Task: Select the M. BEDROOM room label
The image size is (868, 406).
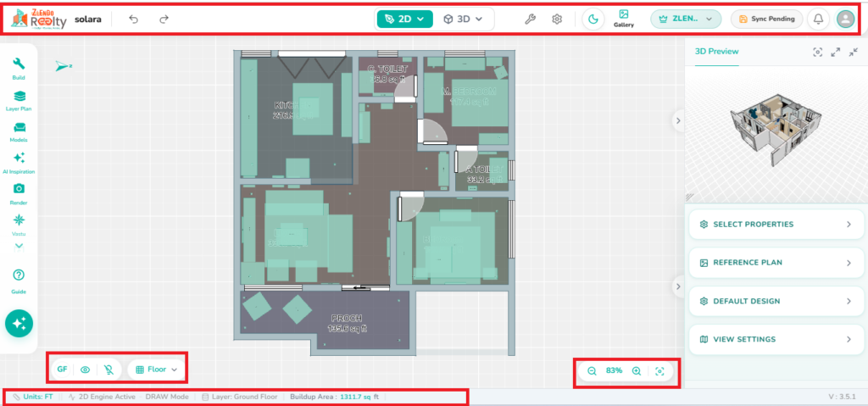Action: point(469,96)
